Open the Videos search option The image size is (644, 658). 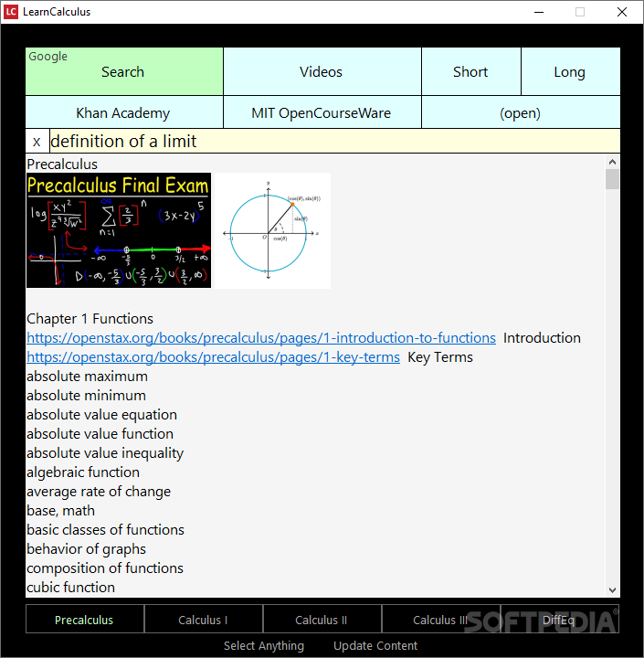click(x=322, y=71)
